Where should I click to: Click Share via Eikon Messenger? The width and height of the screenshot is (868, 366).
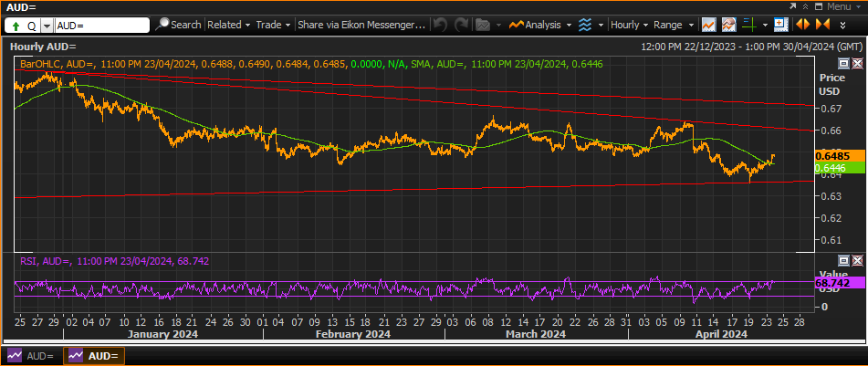pyautogui.click(x=361, y=25)
